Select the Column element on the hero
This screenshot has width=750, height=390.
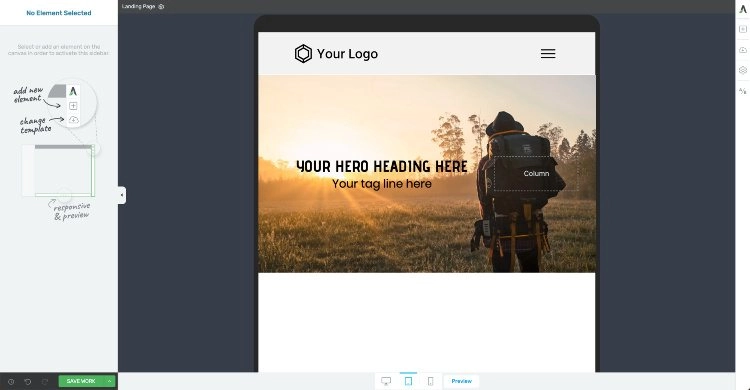click(536, 173)
